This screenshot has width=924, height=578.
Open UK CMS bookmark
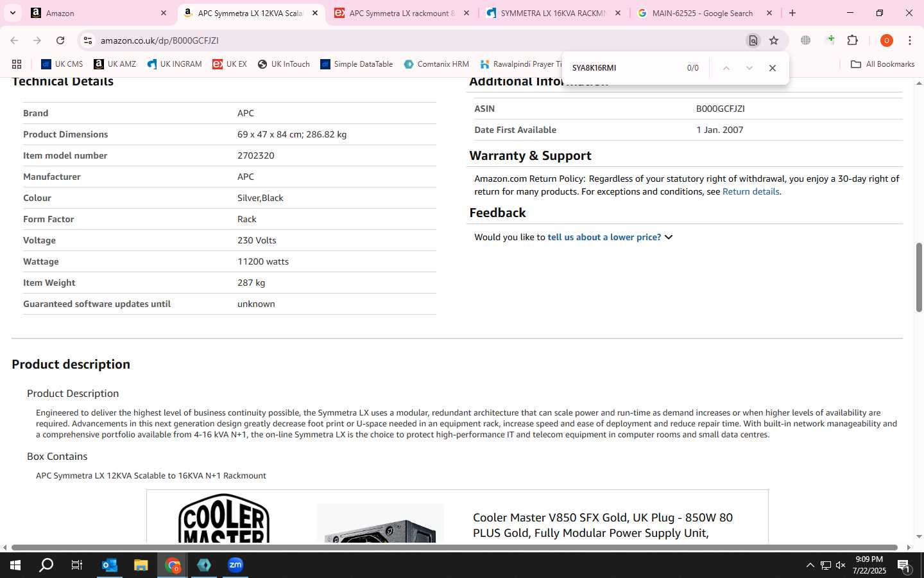62,64
